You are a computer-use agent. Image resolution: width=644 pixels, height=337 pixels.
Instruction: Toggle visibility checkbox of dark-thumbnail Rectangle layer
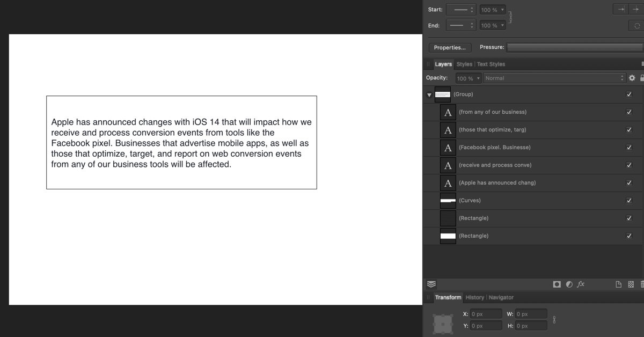coord(629,218)
